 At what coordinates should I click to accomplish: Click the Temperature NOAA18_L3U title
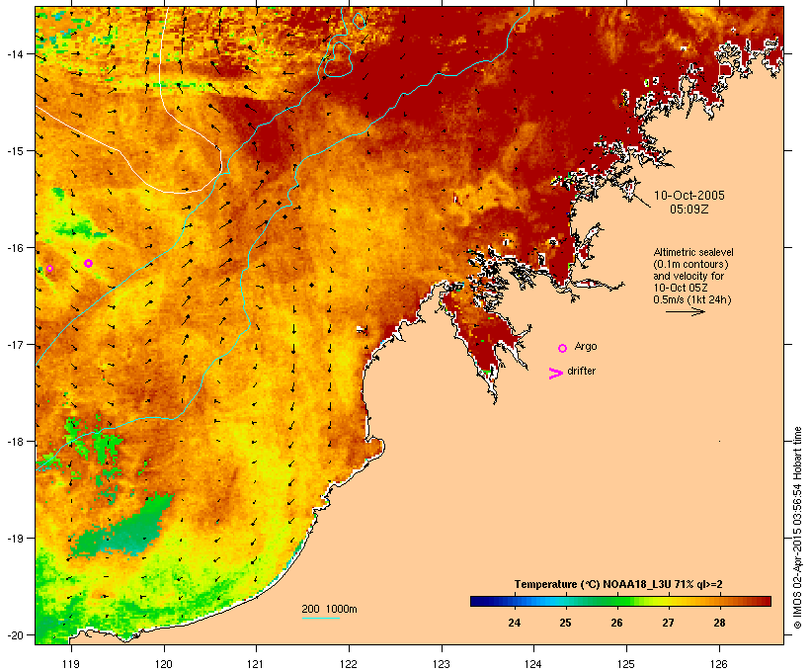[x=618, y=584]
